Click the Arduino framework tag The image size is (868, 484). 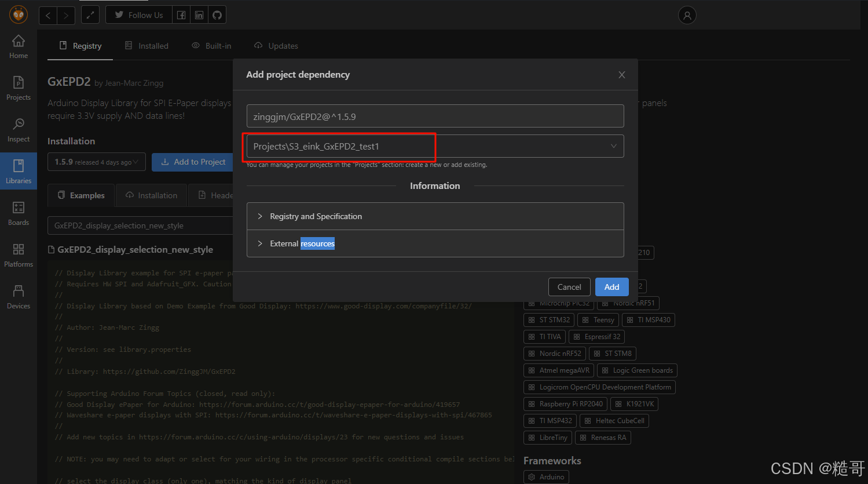(x=546, y=477)
